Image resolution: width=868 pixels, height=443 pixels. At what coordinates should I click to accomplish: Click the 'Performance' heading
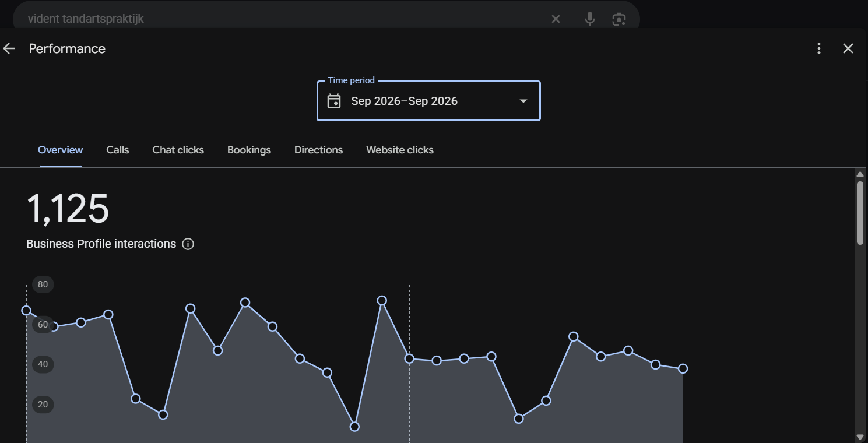[x=67, y=48]
